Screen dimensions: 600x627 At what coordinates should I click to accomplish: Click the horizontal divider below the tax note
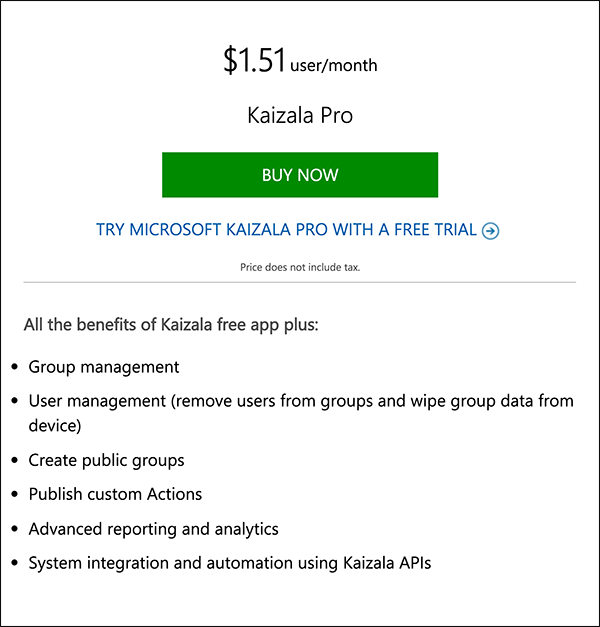tap(300, 282)
